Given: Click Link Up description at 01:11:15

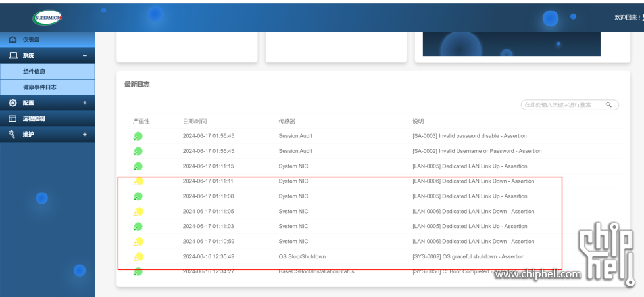Looking at the screenshot, I should [x=470, y=166].
